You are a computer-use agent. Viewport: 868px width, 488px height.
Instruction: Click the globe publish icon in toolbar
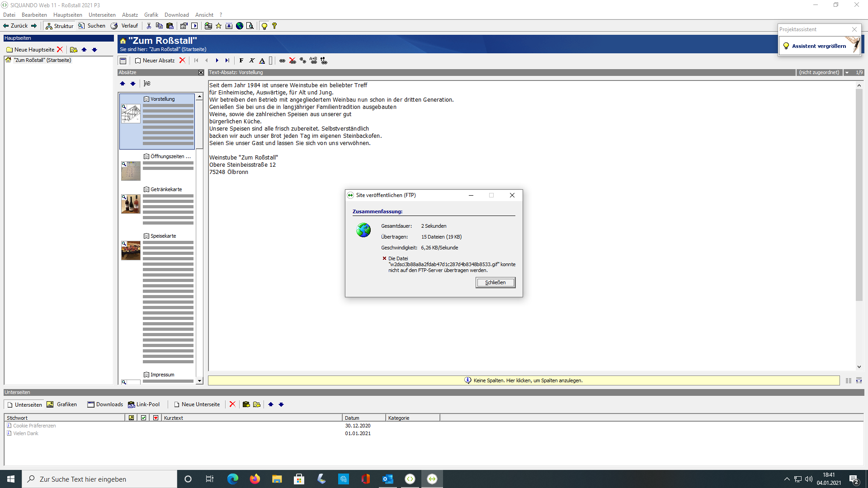tap(240, 26)
